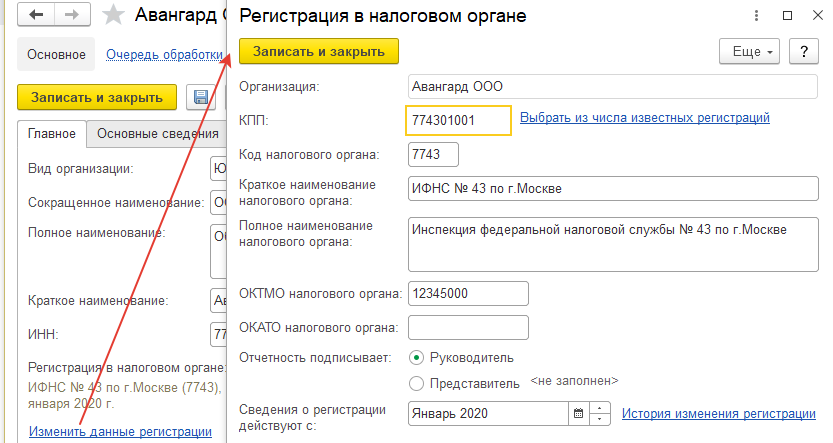
Task: Expand the Еще dropdown menu
Action: click(751, 52)
